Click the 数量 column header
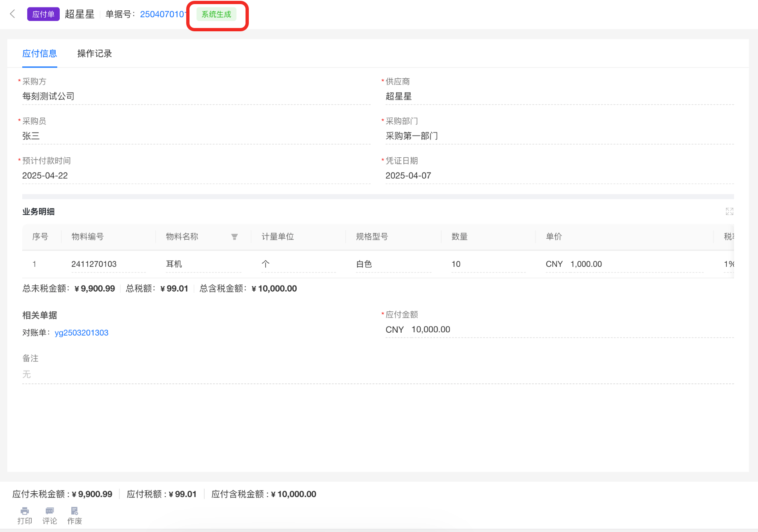The height and width of the screenshot is (532, 758). click(460, 237)
